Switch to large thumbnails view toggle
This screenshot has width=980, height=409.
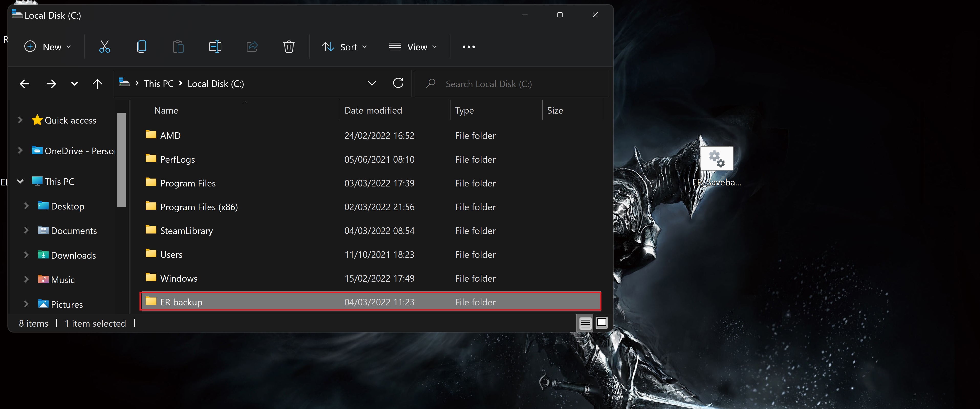(601, 323)
